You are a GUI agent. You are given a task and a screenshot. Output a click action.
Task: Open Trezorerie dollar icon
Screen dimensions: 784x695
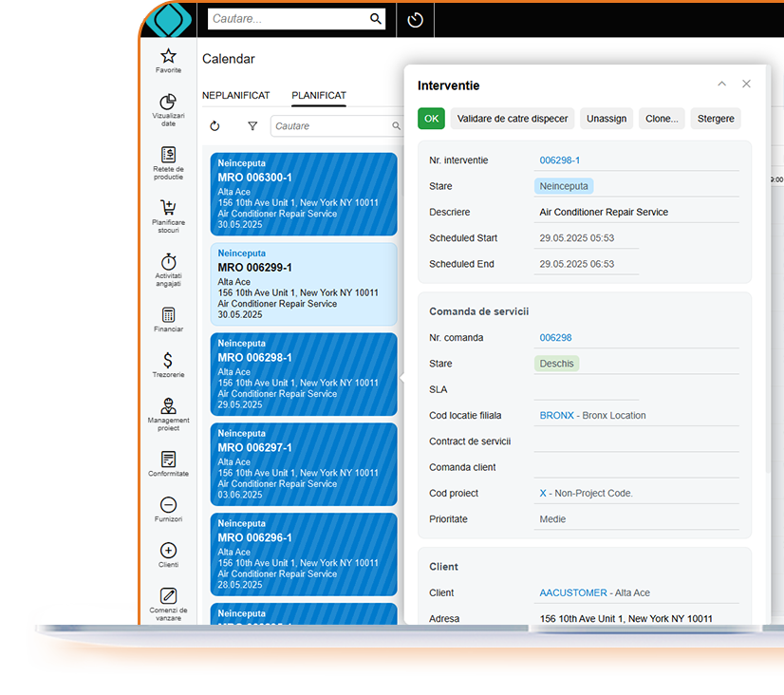[168, 360]
